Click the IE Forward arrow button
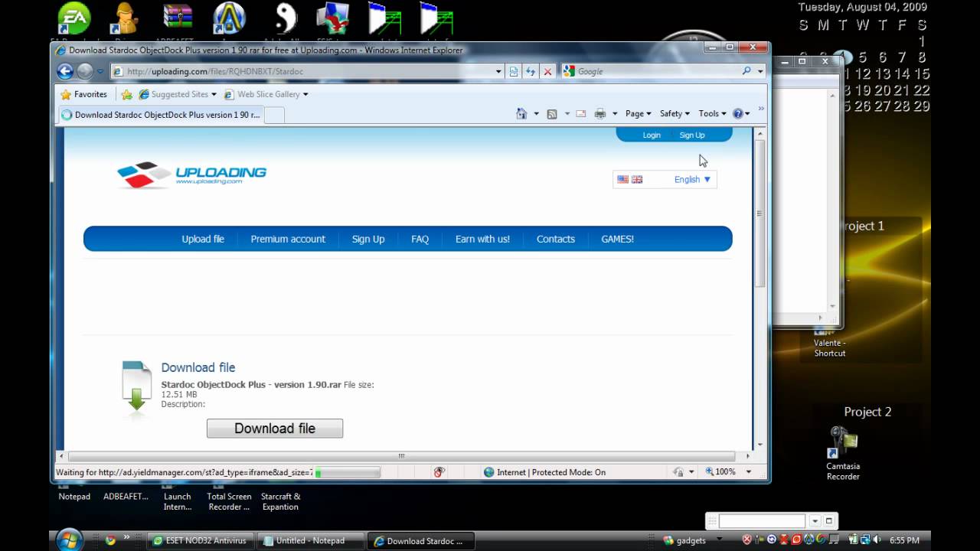 [x=84, y=71]
